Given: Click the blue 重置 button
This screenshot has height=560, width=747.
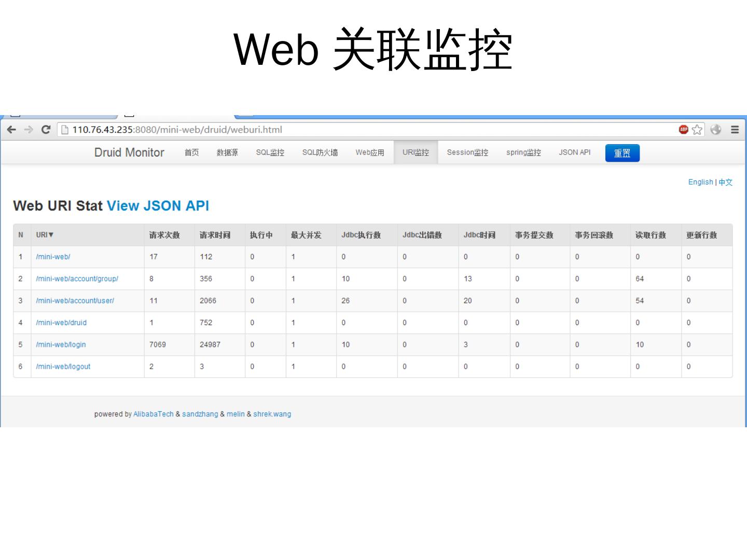Looking at the screenshot, I should pos(622,153).
